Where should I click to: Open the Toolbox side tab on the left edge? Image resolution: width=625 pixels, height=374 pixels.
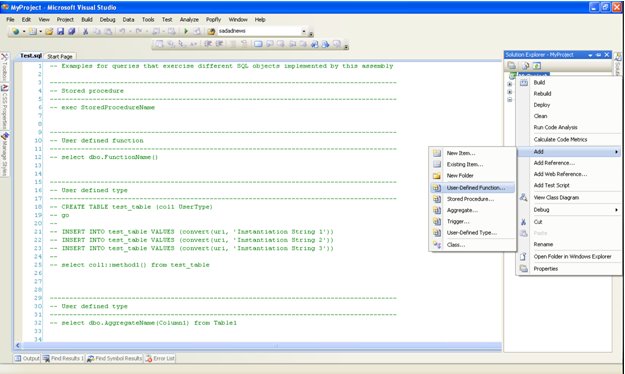click(x=5, y=68)
